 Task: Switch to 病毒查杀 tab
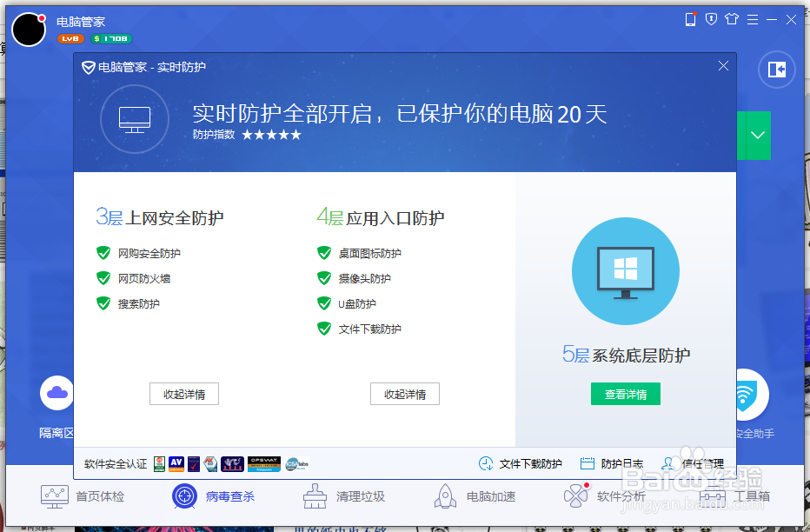pyautogui.click(x=213, y=496)
